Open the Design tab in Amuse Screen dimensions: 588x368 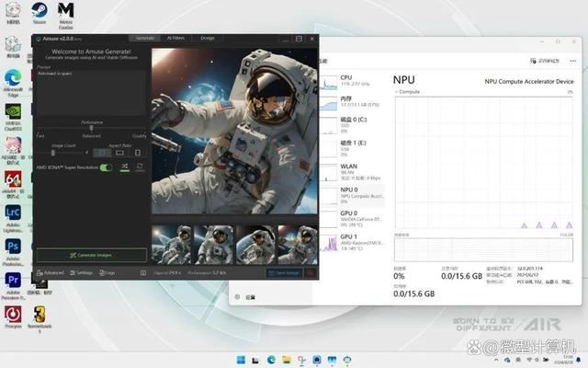208,38
